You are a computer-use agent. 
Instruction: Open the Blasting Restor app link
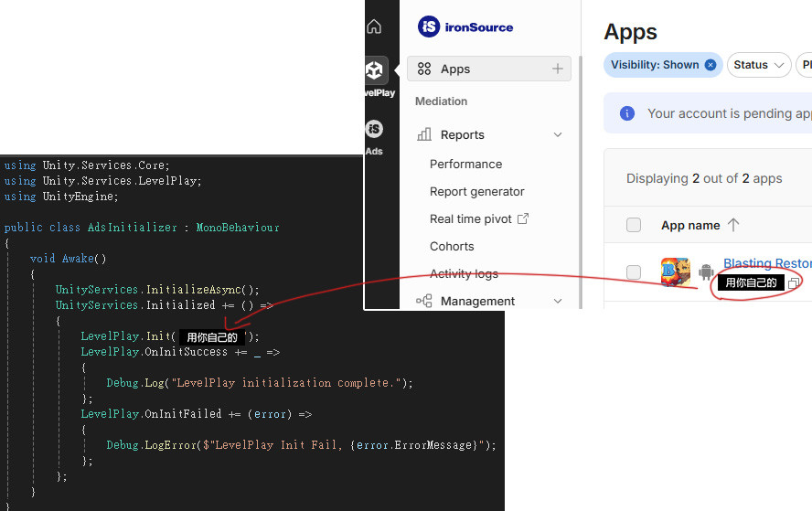coord(767,263)
